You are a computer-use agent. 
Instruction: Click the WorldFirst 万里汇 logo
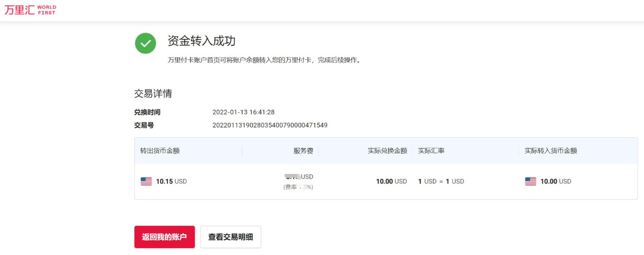coord(30,10)
